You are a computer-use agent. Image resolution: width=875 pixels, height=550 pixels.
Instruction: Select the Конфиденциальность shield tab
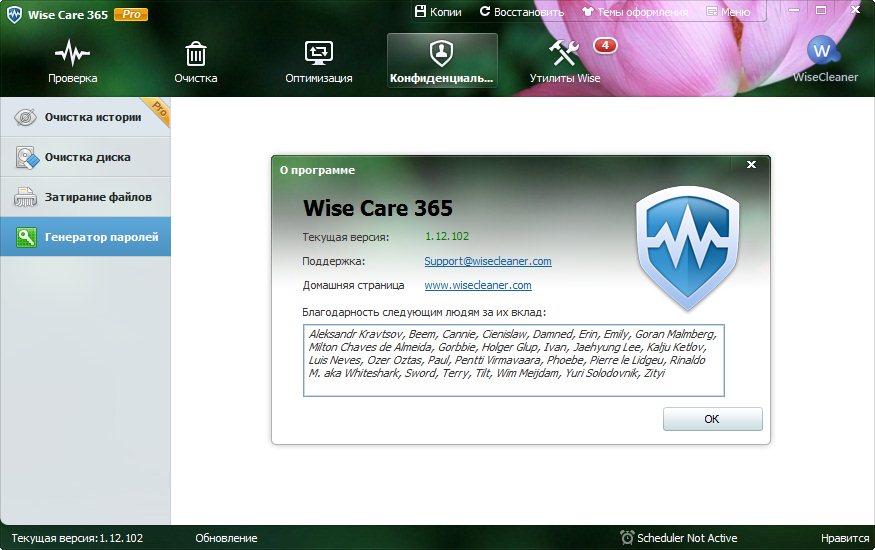click(441, 61)
